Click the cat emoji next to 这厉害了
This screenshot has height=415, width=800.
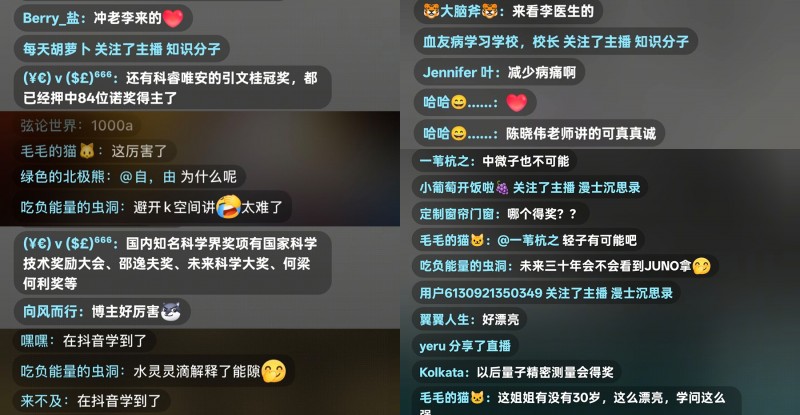tap(87, 151)
